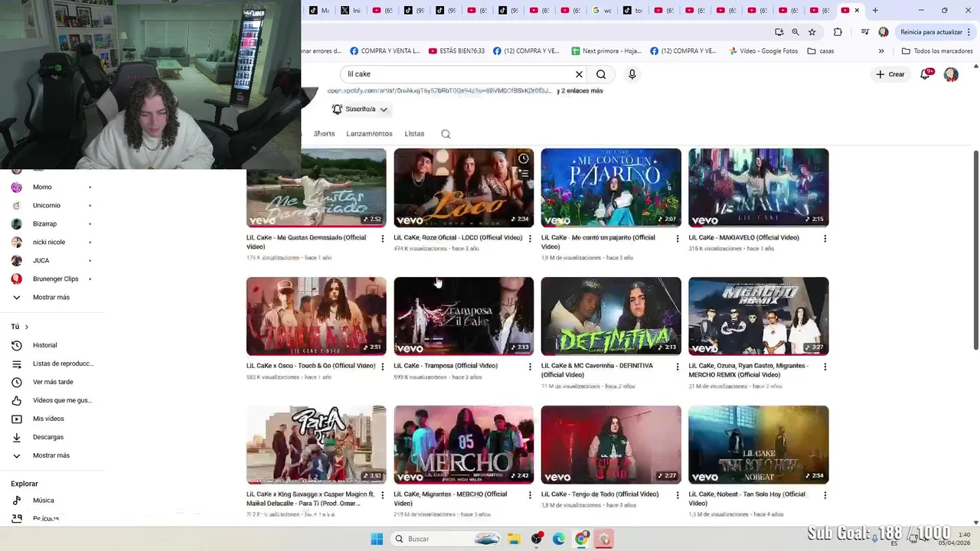Open the YouTube notifications bell
This screenshot has height=551, width=980.
pyautogui.click(x=925, y=74)
